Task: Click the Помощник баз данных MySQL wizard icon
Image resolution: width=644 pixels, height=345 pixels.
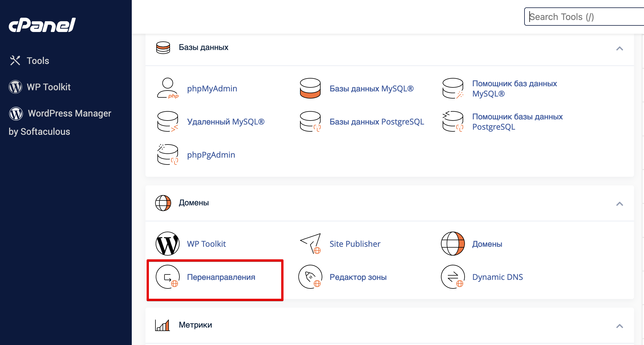Action: pos(453,89)
